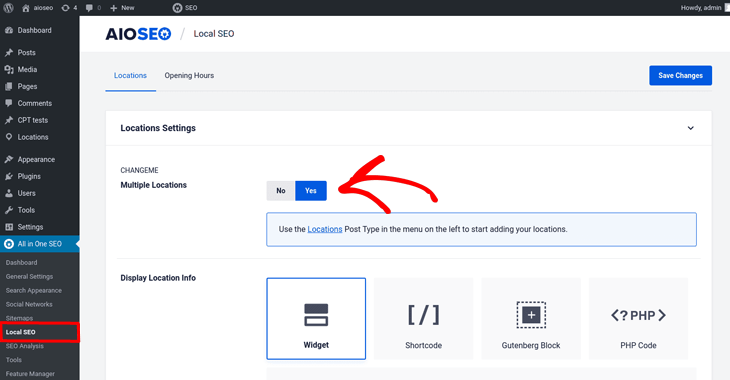Viewport: 730px width, 380px height.
Task: Open the SEO gear icon in admin bar
Action: coord(177,8)
